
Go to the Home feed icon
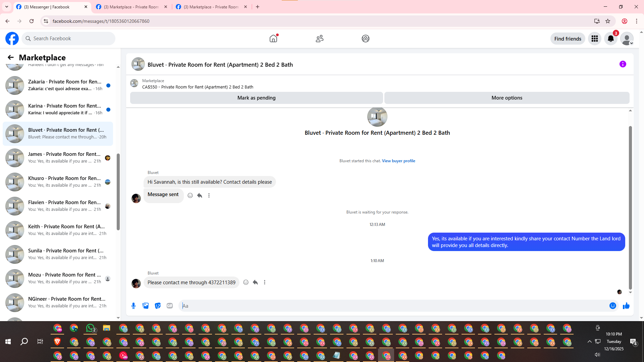(x=273, y=39)
